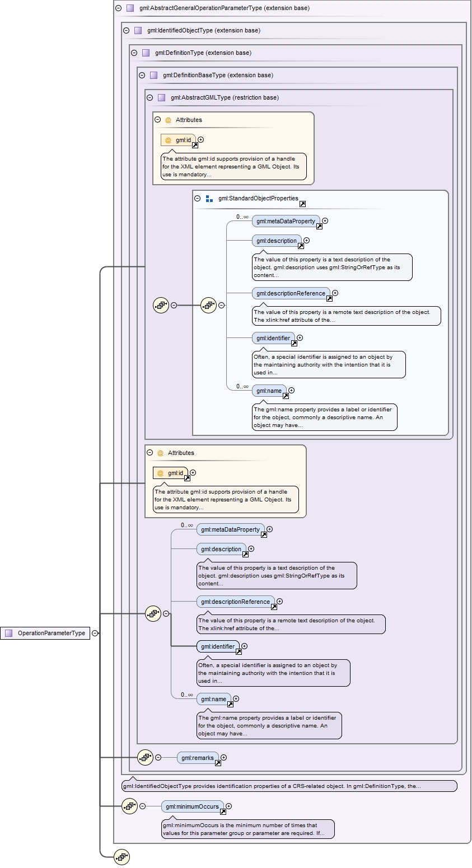The image size is (472, 868).
Task: Select the gml:minimumOccurs element box
Action: click(x=192, y=806)
